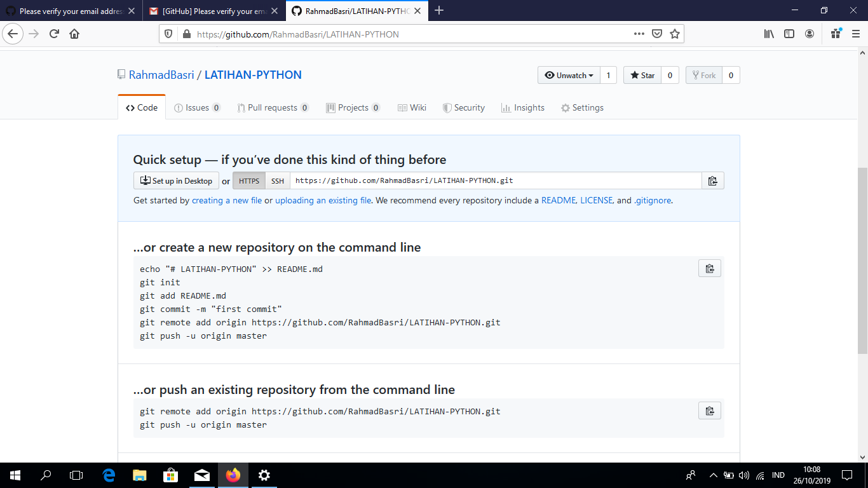Click the creating a new file link

point(227,200)
